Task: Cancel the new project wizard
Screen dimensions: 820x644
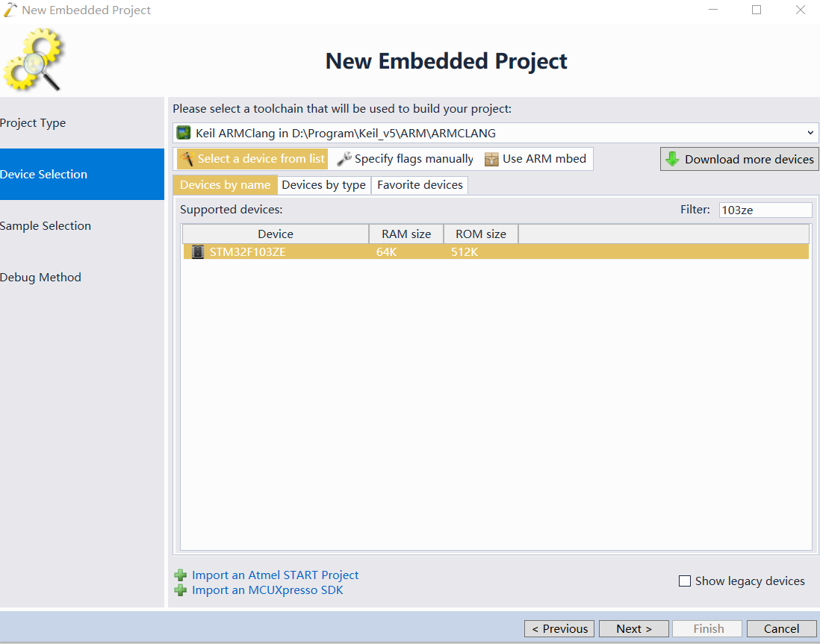Action: [782, 629]
